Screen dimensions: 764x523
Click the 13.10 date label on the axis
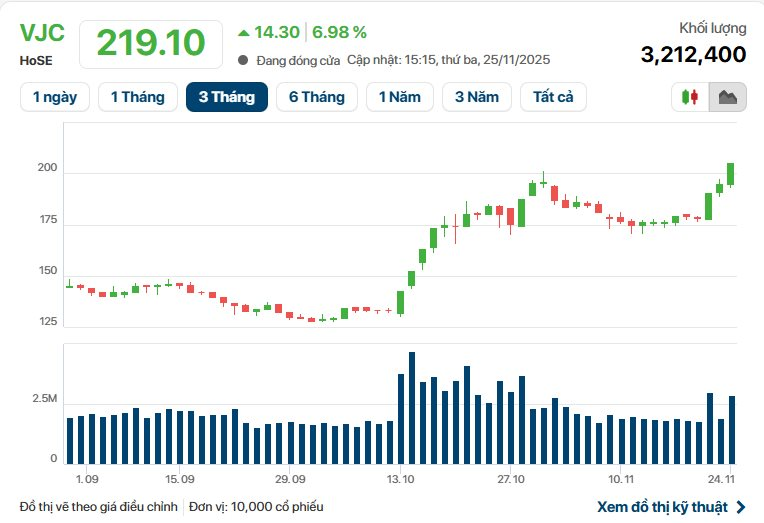pyautogui.click(x=400, y=479)
